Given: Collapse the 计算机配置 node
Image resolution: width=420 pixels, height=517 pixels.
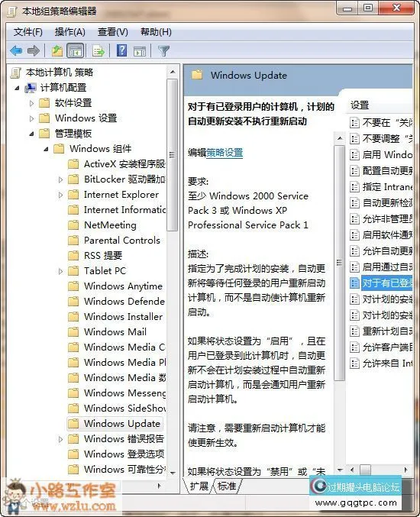Looking at the screenshot, I should coord(17,88).
